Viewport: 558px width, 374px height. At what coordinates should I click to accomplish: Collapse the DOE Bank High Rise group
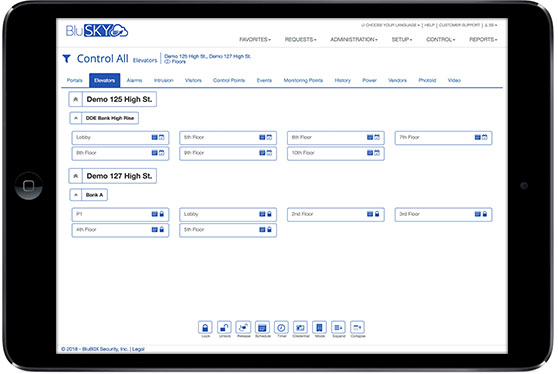click(76, 118)
